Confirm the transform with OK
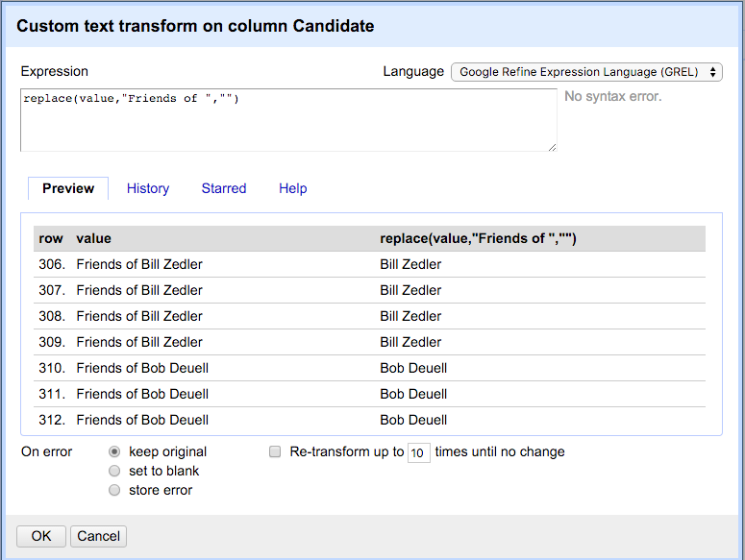 coord(41,536)
